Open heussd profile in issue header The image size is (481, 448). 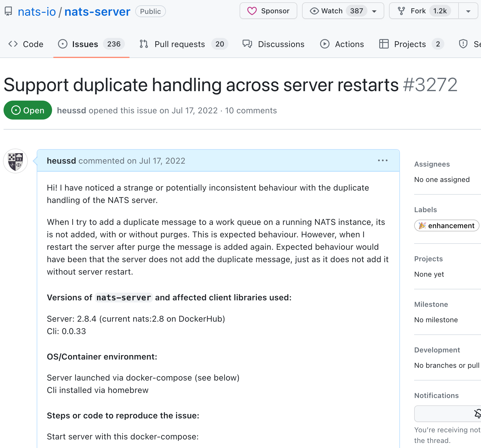[71, 110]
